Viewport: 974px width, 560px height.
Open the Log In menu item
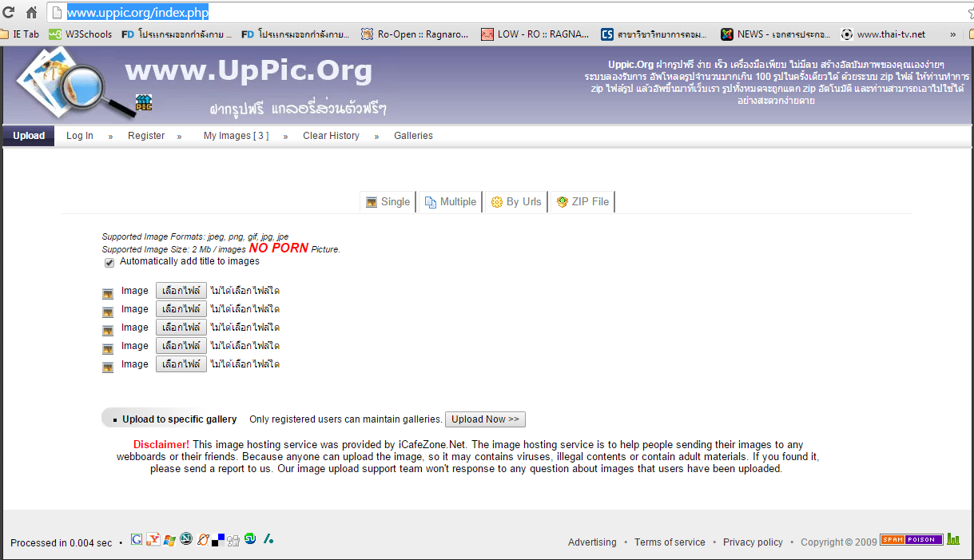pos(80,136)
